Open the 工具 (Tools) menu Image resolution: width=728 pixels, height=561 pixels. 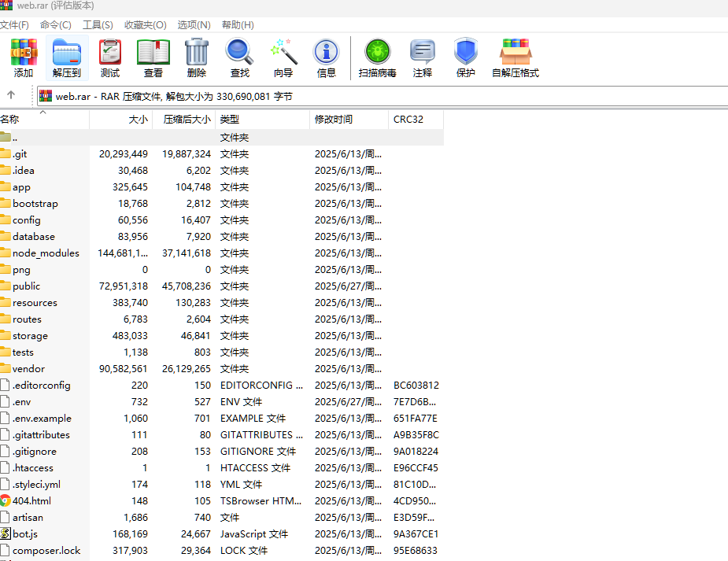pyautogui.click(x=98, y=24)
